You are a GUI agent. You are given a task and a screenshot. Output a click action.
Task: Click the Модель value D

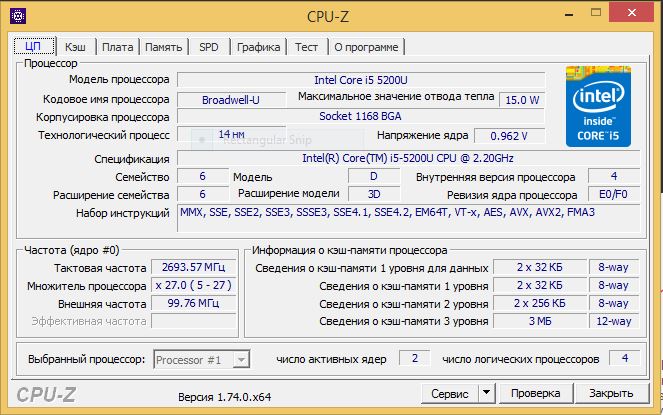click(374, 176)
